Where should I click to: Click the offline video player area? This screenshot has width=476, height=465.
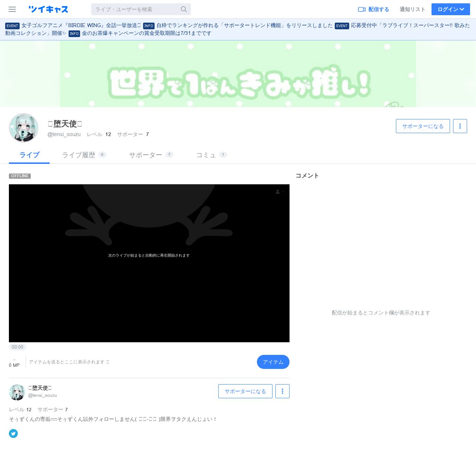pyautogui.click(x=149, y=263)
